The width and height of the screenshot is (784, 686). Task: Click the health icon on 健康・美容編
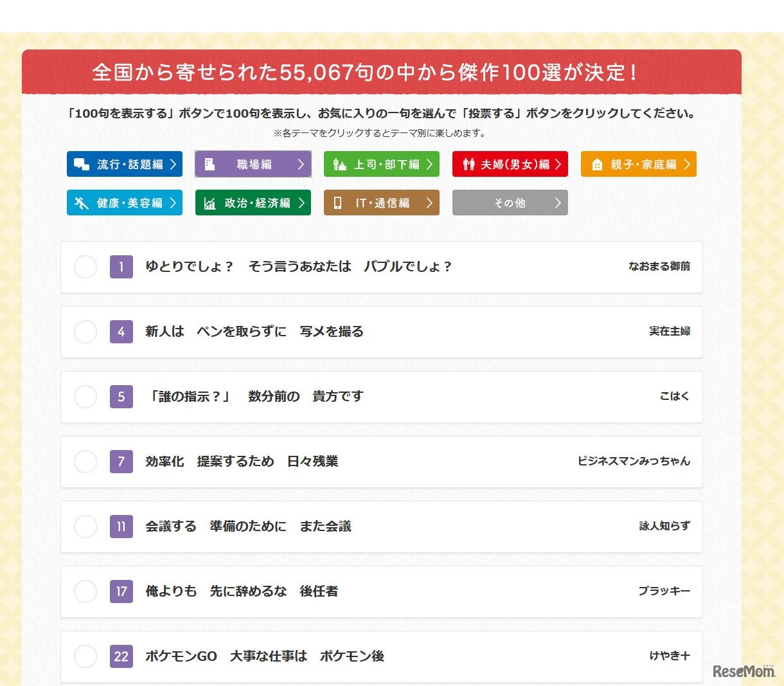tap(81, 203)
